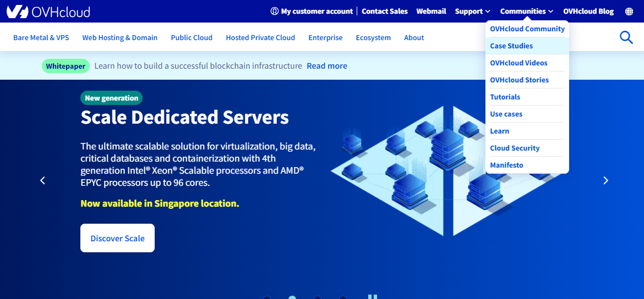Click the Discover Scale button

(117, 238)
